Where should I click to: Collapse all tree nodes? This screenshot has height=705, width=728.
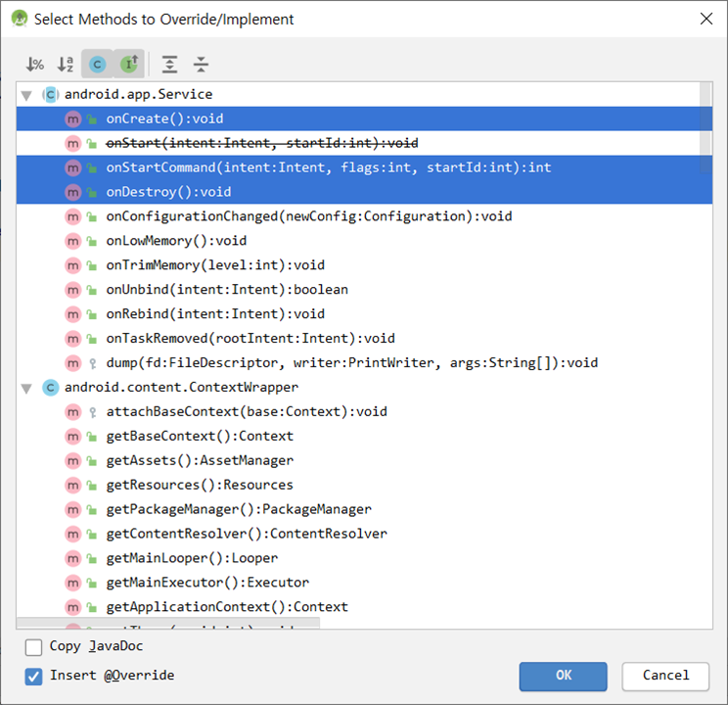[x=201, y=64]
